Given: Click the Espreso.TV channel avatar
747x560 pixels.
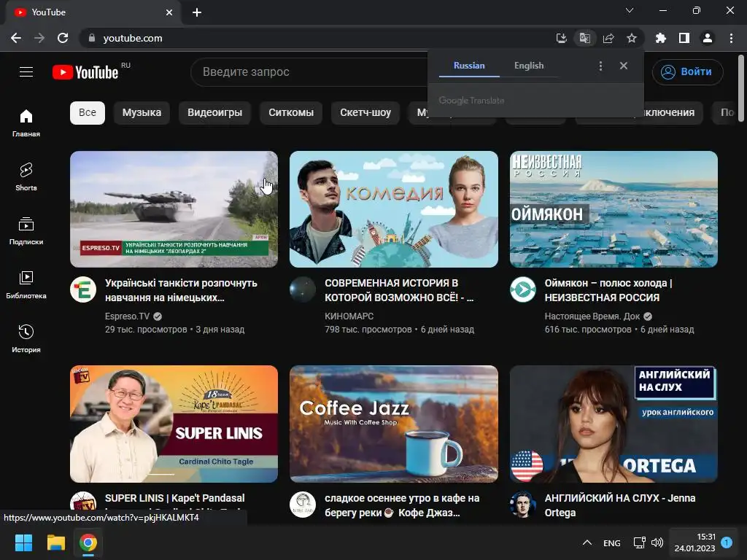Looking at the screenshot, I should pos(83,289).
